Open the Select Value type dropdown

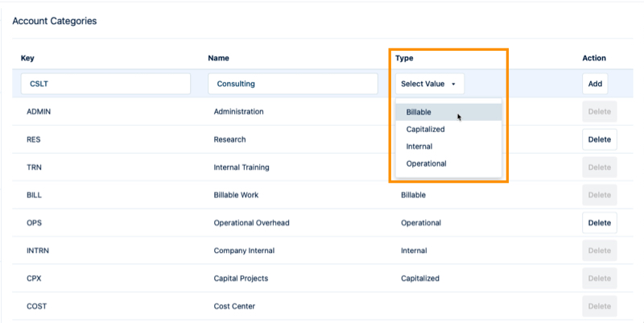click(429, 84)
